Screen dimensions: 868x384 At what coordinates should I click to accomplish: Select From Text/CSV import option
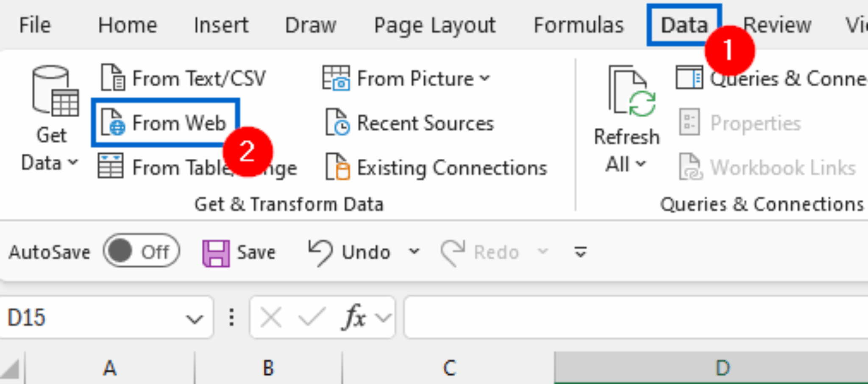coord(182,77)
